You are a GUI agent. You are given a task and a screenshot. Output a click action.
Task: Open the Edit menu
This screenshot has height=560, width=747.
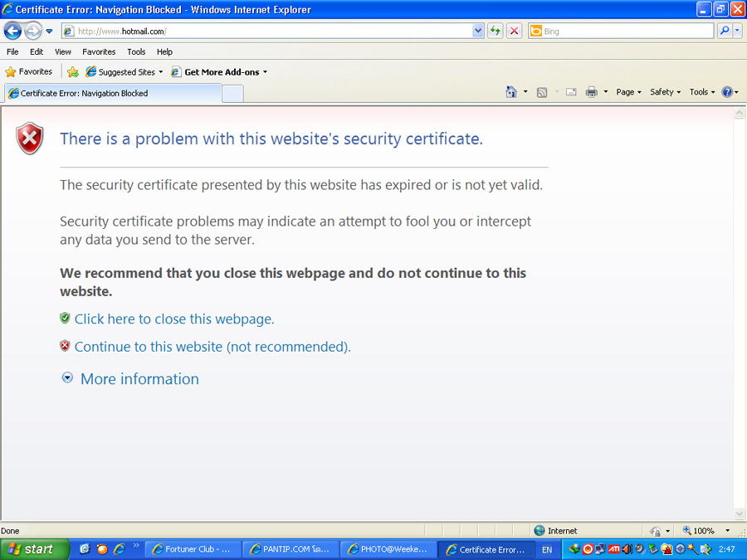point(37,52)
